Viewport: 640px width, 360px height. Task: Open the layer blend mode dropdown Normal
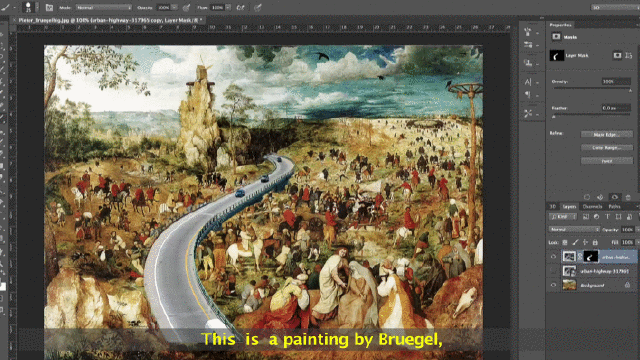pos(574,229)
